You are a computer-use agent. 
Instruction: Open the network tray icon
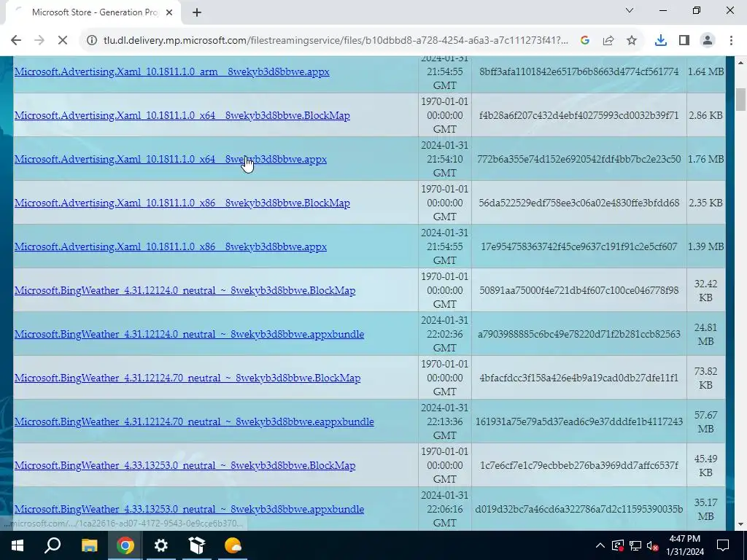(x=635, y=545)
